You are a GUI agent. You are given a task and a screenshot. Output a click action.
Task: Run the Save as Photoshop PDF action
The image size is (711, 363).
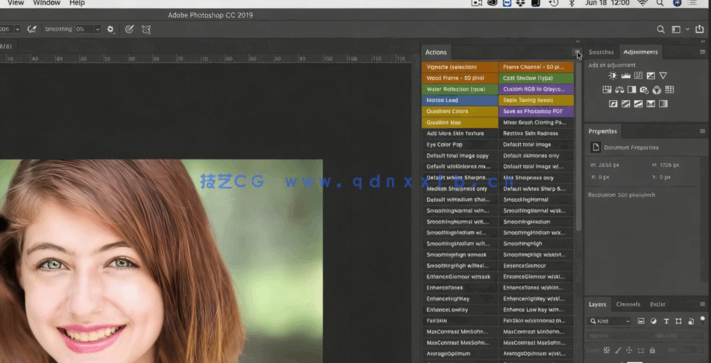point(536,111)
